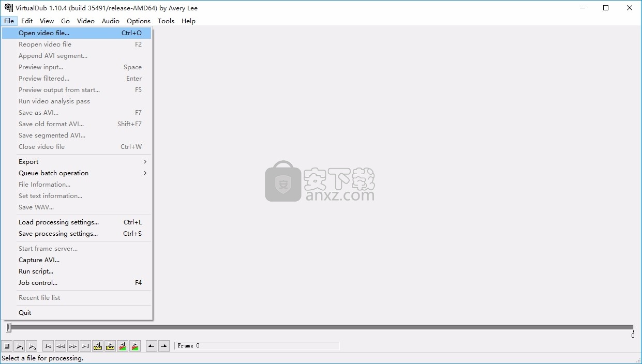The height and width of the screenshot is (364, 642).
Task: Click grayed Save as AVI... entry
Action: click(77, 113)
